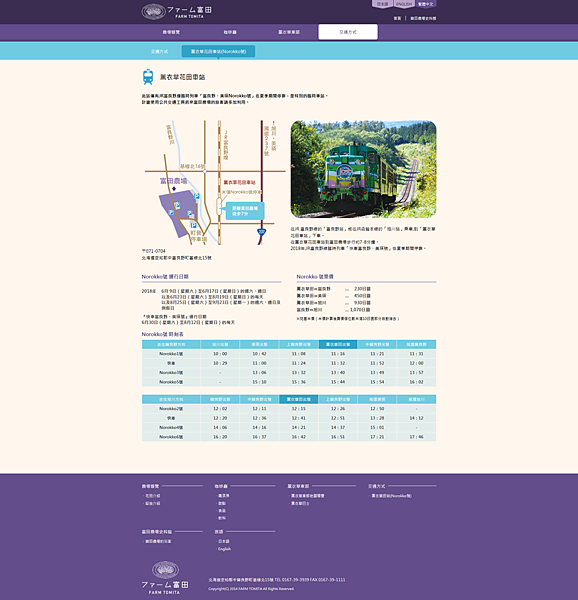Open the 花田介紹 footer link
The image size is (578, 600).
[x=153, y=496]
